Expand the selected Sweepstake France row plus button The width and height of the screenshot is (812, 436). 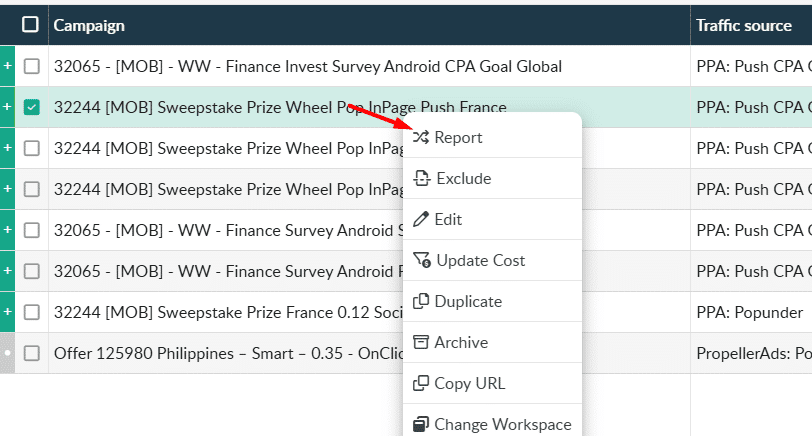point(8,107)
